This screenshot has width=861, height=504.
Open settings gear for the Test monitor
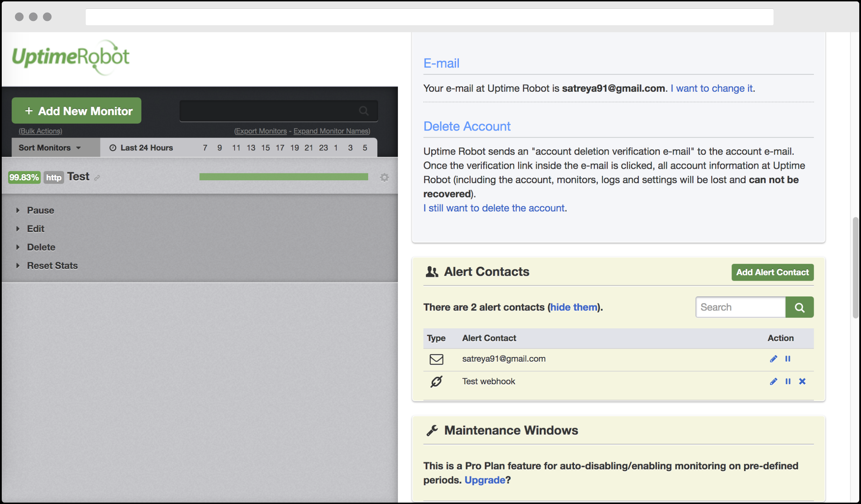pyautogui.click(x=384, y=177)
